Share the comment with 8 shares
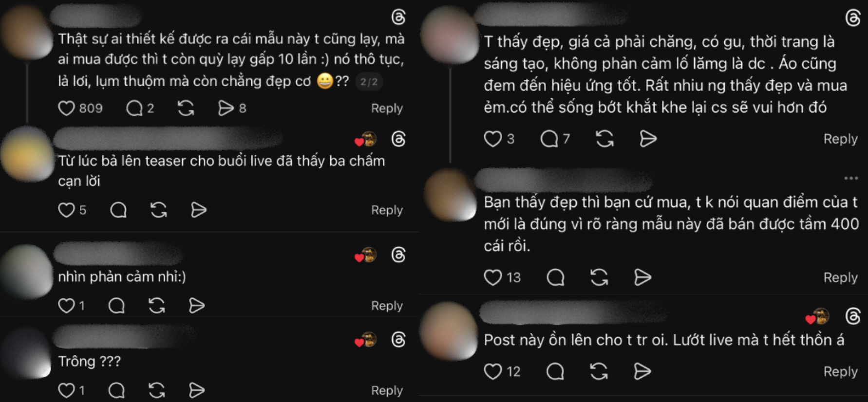 [226, 108]
